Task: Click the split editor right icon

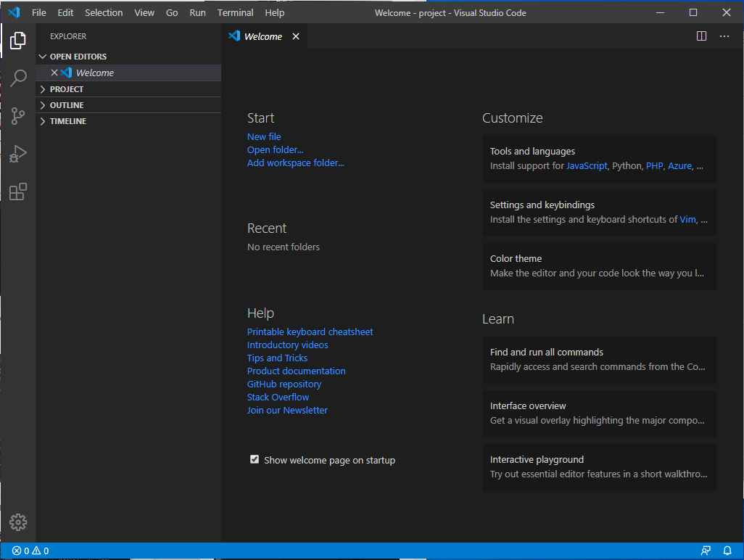Action: click(701, 36)
